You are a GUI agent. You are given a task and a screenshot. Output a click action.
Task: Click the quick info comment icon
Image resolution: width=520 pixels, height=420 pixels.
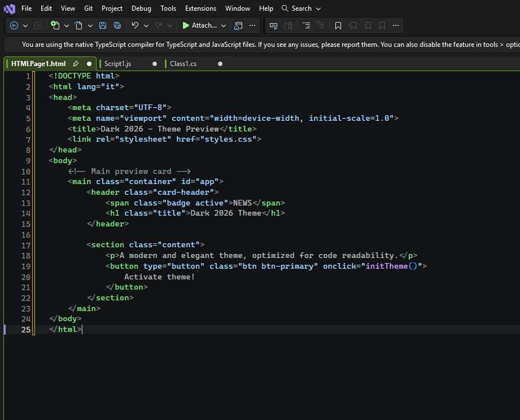(274, 25)
